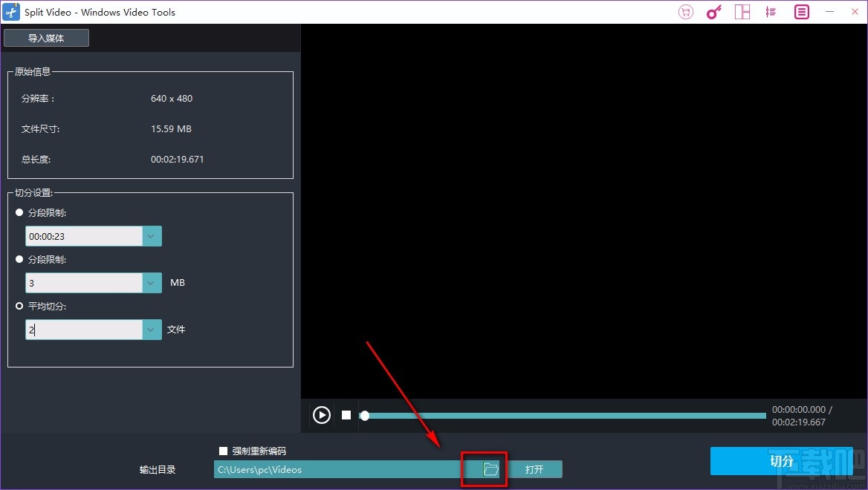This screenshot has height=490, width=868.
Task: Enable the 强制重新编码 checkbox
Action: (x=222, y=451)
